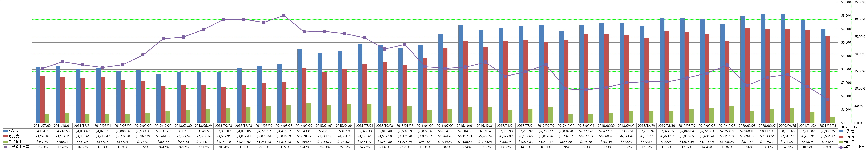Click the 24.72% equity ratio cell

pyautogui.click(x=365, y=147)
